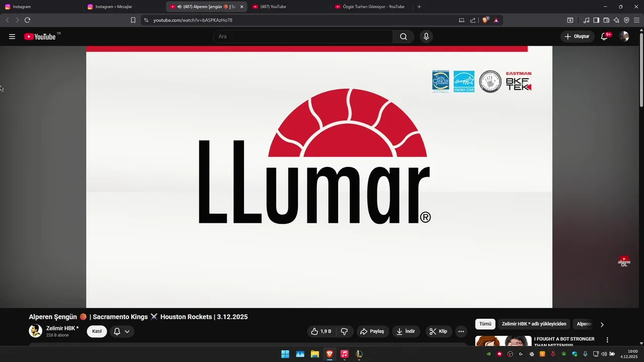Screen dimensions: 644x362
Task: Go back to previous page
Action: point(7,20)
